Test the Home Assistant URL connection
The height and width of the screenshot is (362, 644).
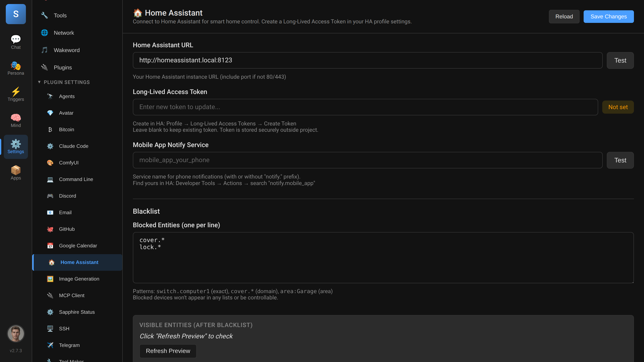620,60
